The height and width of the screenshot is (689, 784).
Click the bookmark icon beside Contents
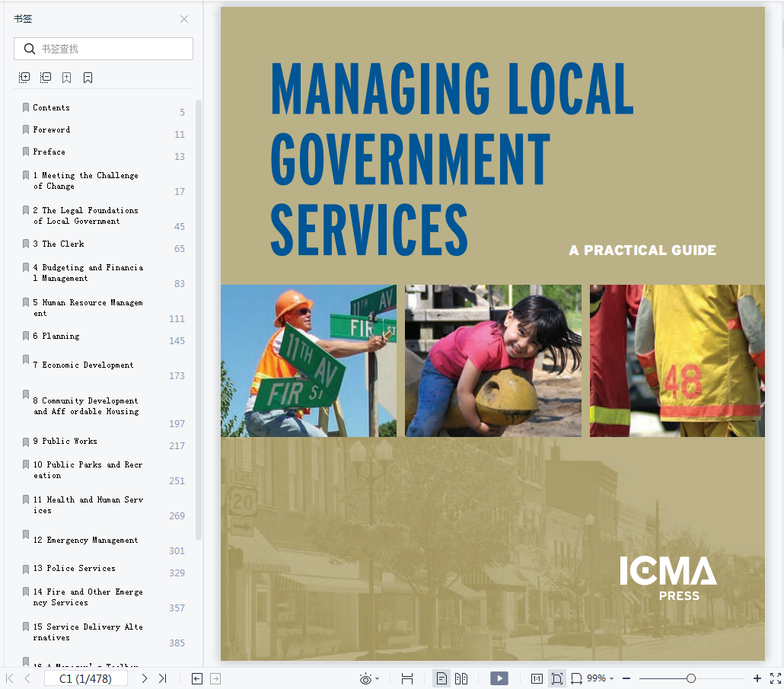point(26,107)
